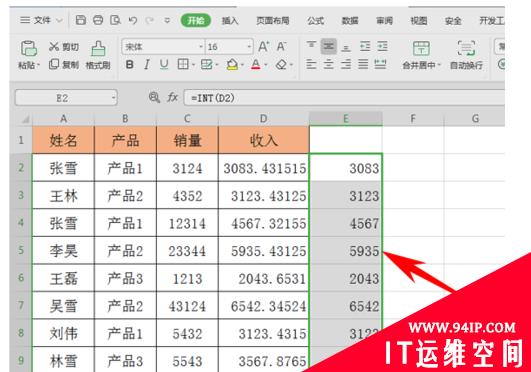Click the eraser clear-format icon
Viewport: 531px width, 372px height.
(281, 64)
